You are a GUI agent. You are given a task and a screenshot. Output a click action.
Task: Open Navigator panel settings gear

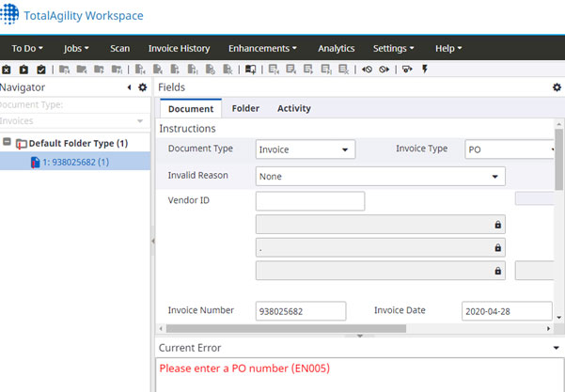[x=143, y=87]
